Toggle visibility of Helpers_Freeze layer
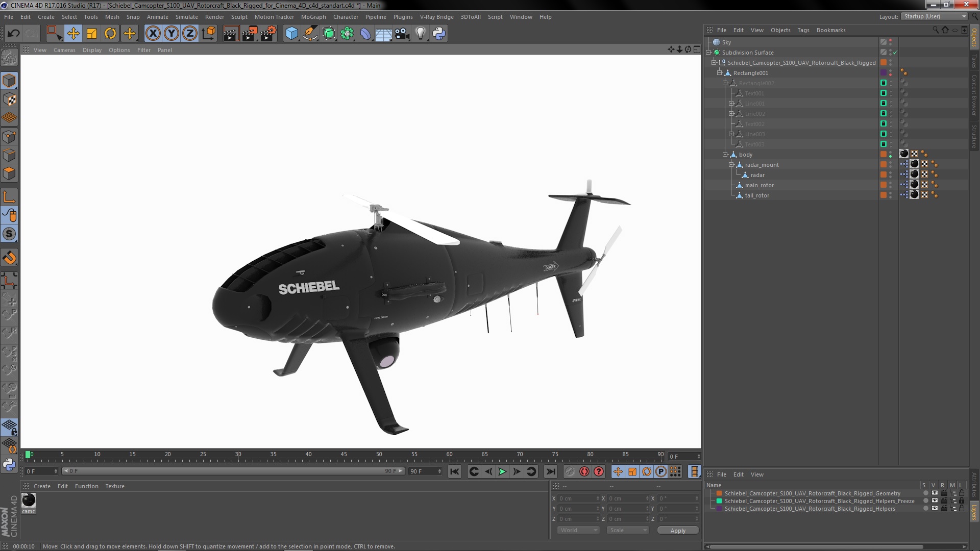The width and height of the screenshot is (980, 551). tap(935, 501)
